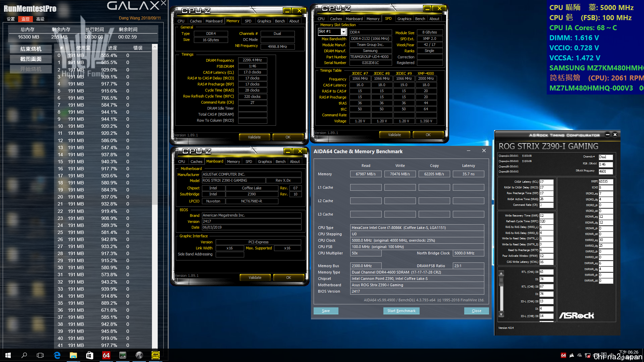Select RunMemtestPro row number 36 at 671.8%
Viewport: 644px width, 362px height.
[x=103, y=310]
